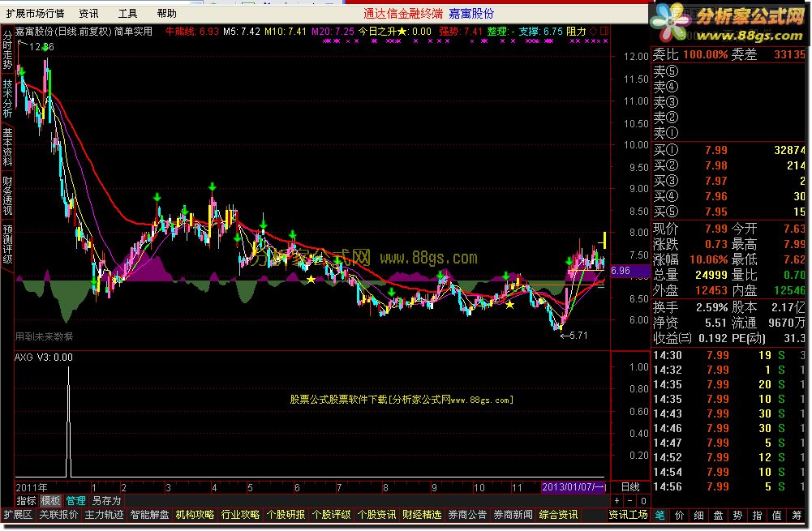This screenshot has height=531, width=812.
Task: Click 另存为 to save the template
Action: coord(106,500)
